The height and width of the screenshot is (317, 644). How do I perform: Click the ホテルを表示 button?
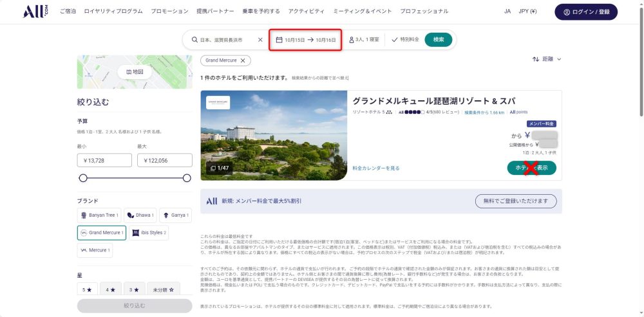(x=531, y=168)
